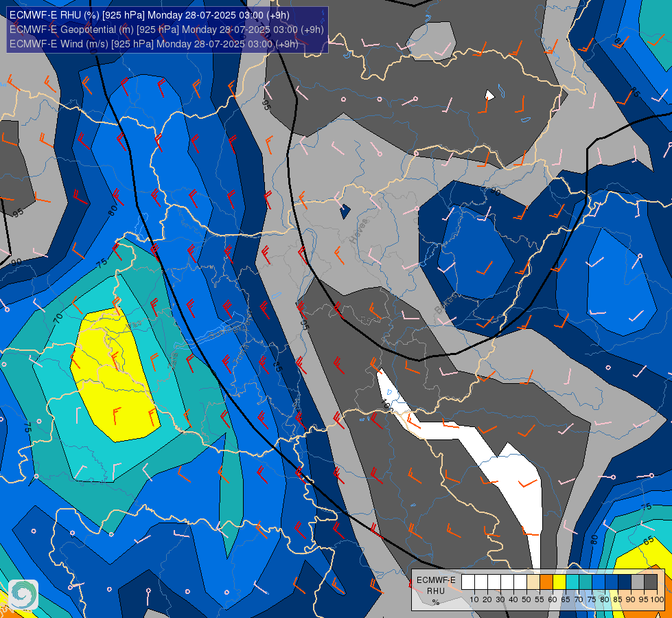Click the legend tick label 10
Screen dimensions: 672x618
tap(474, 599)
